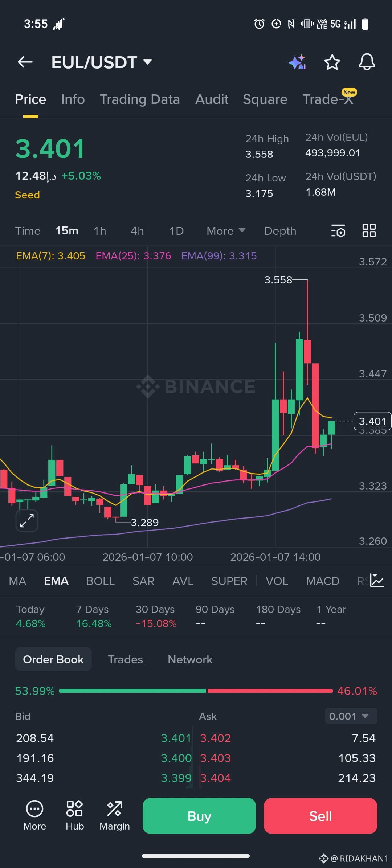Open the multi-chart grid icon
392x868 pixels.
369,230
